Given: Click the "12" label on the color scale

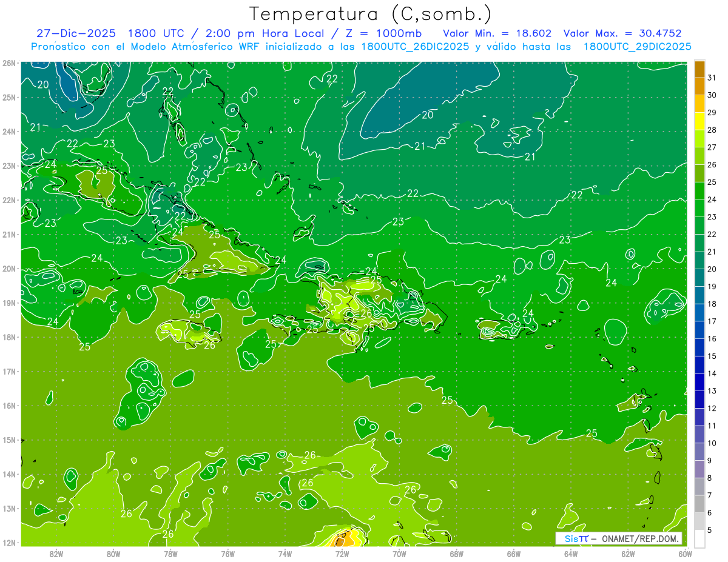Looking at the screenshot, I should pyautogui.click(x=712, y=409).
